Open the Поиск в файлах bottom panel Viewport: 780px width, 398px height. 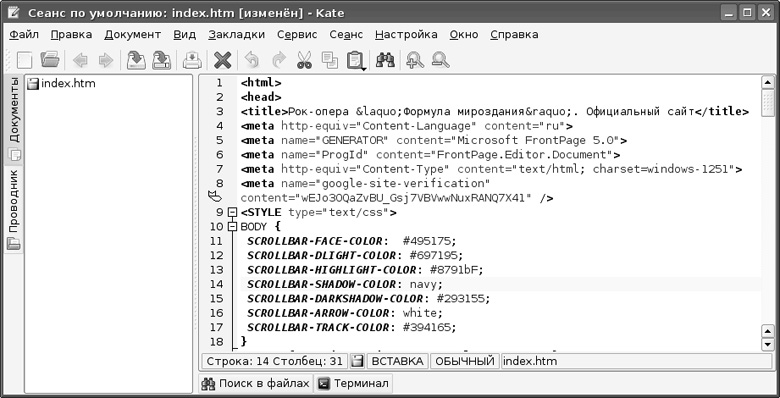click(256, 384)
